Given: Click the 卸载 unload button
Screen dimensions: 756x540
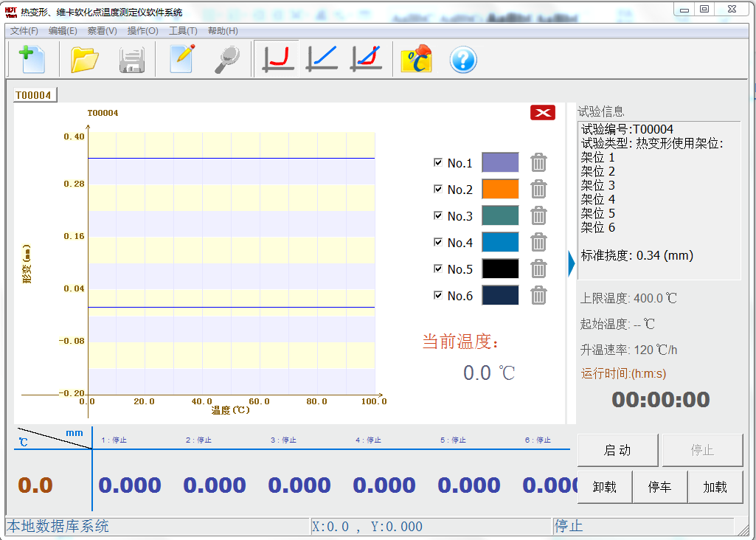Looking at the screenshot, I should click(x=605, y=487).
